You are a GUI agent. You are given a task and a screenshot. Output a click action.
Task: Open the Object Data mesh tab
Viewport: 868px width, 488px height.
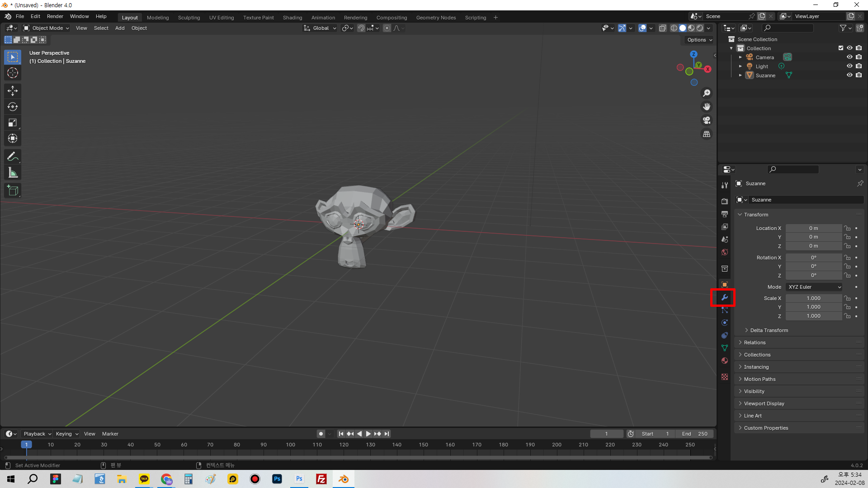point(725,348)
